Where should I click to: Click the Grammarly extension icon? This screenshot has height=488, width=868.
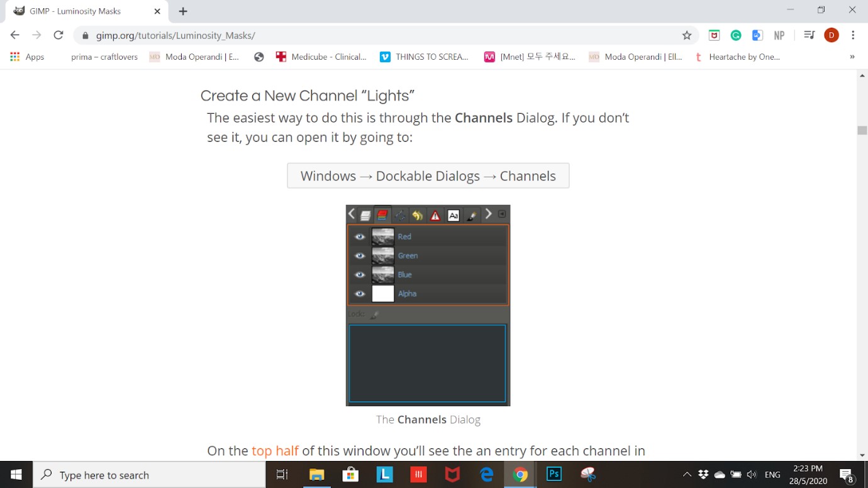736,36
